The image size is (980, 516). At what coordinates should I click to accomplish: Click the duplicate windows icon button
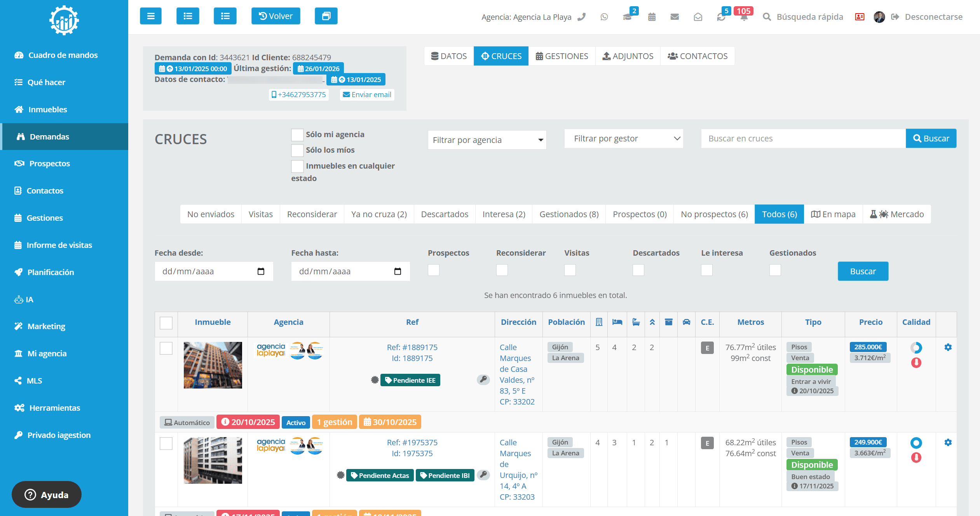point(326,16)
